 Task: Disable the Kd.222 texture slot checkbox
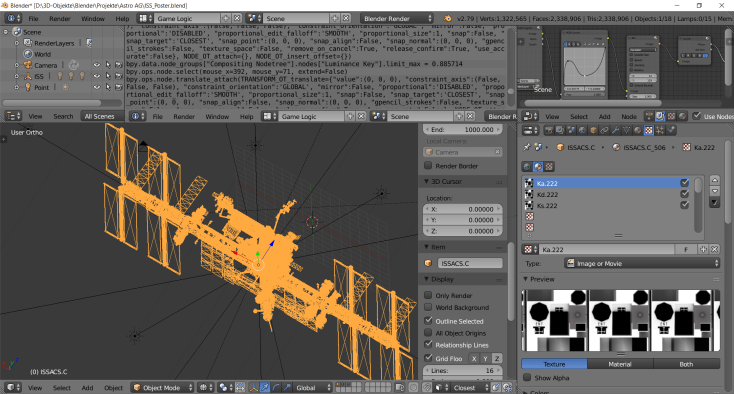(684, 194)
